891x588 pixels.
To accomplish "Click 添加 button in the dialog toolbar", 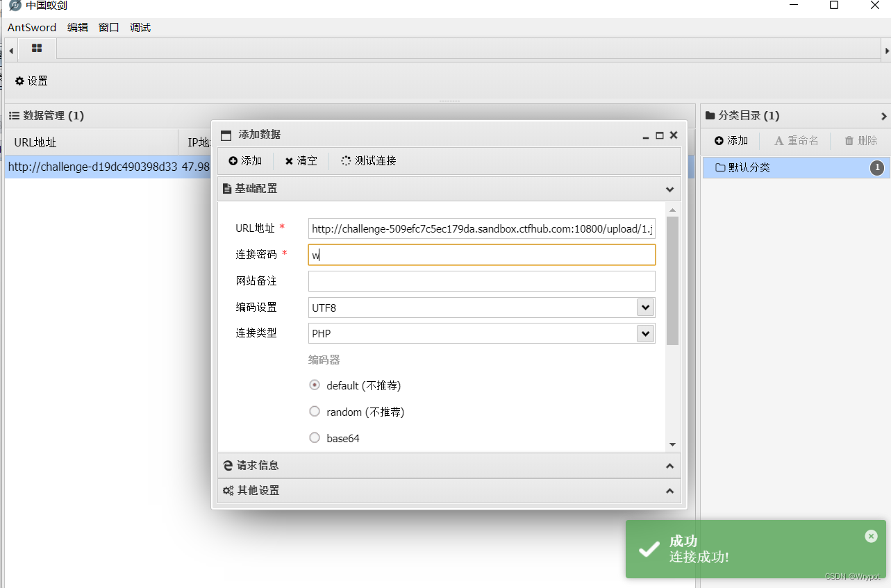I will click(245, 161).
